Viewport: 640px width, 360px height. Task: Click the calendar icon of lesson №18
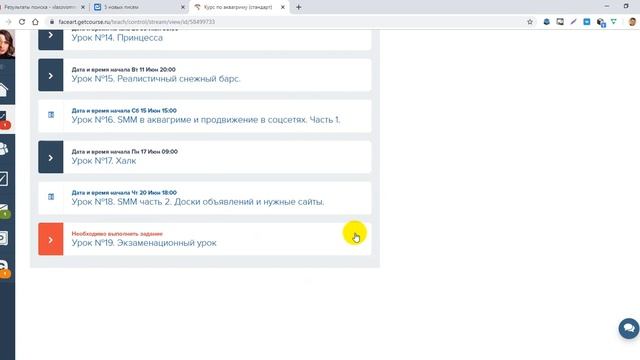click(51, 197)
